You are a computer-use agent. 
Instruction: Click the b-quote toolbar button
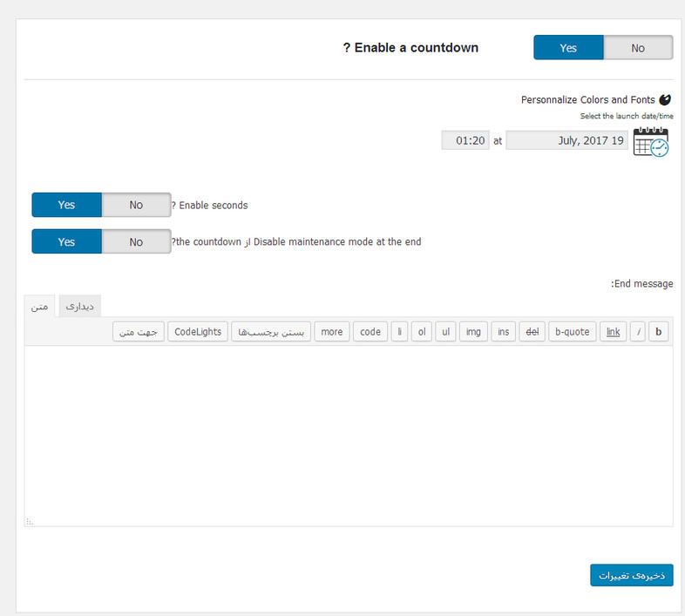pos(572,332)
